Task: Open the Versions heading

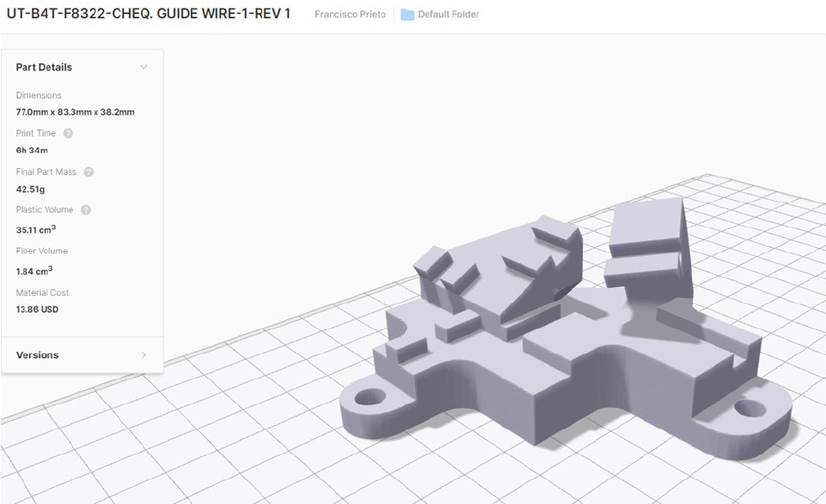Action: coord(38,355)
